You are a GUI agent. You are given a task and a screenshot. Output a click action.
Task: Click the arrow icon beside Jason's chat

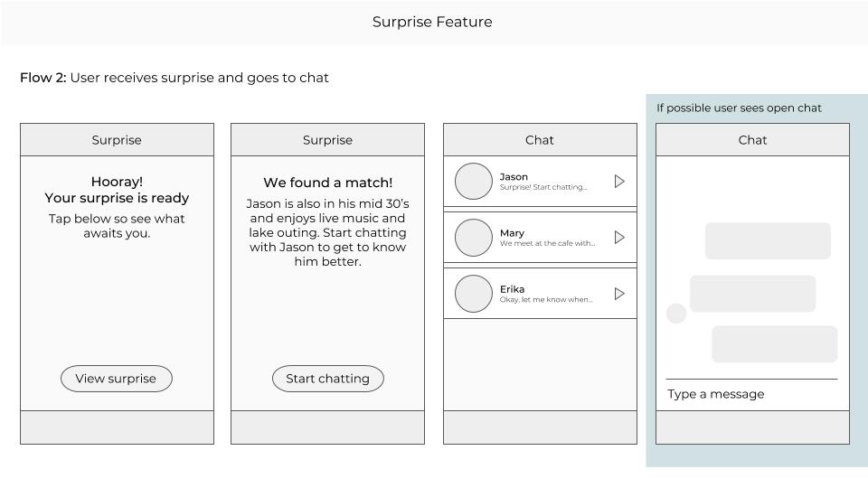coord(619,182)
